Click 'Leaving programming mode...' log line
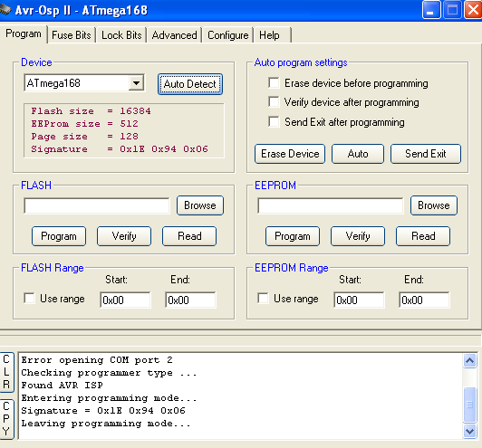Screen dimensions: 482x448 (x=106, y=424)
